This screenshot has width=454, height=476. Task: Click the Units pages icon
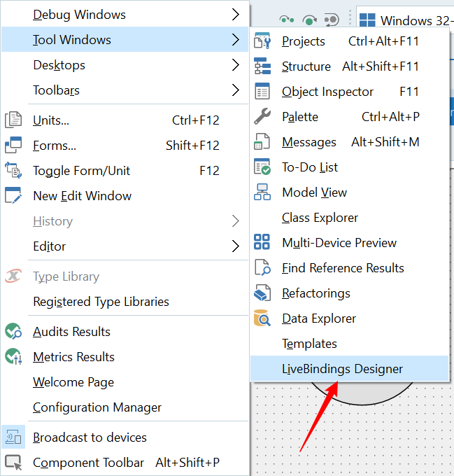coord(13,120)
